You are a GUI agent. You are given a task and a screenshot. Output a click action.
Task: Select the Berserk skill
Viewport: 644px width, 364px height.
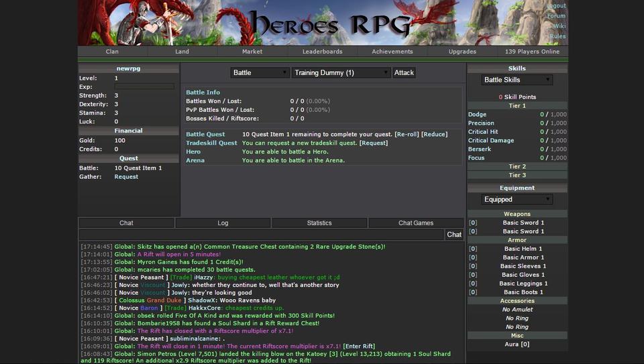tap(479, 149)
